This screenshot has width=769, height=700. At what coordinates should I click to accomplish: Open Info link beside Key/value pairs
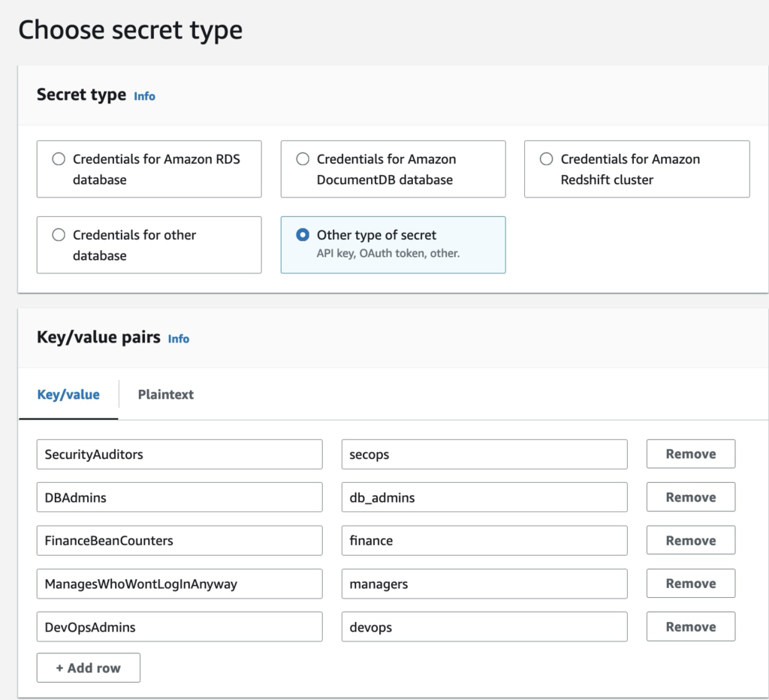click(x=179, y=339)
